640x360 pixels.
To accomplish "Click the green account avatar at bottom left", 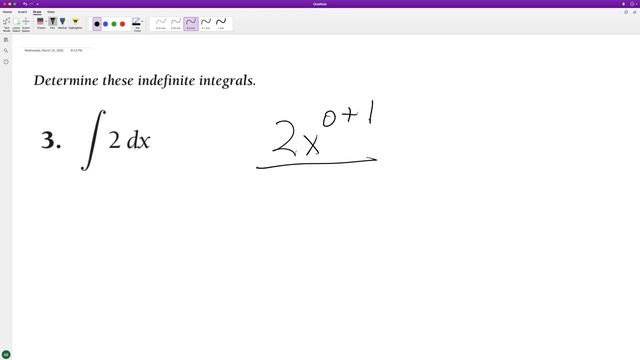I will tap(6, 354).
